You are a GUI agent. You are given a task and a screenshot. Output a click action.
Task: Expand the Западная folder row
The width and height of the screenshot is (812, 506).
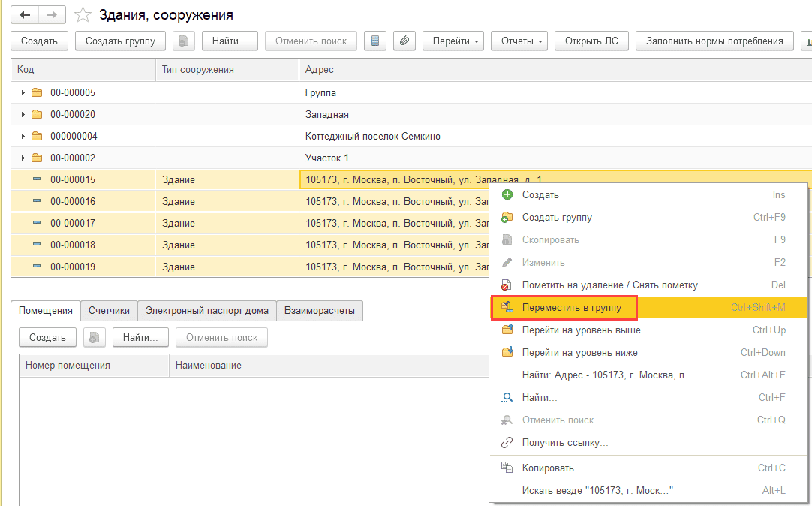pyautogui.click(x=23, y=115)
